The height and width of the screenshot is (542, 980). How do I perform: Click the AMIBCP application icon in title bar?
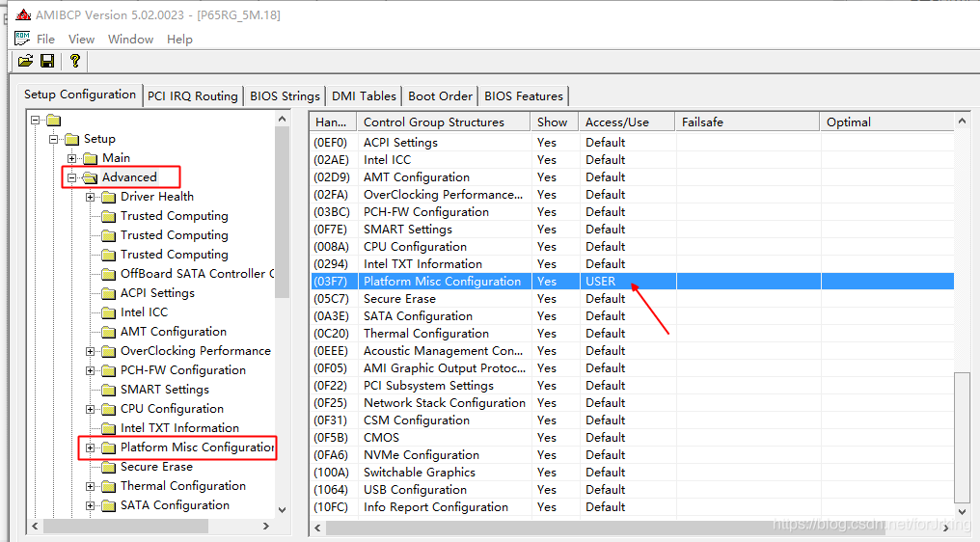point(23,14)
